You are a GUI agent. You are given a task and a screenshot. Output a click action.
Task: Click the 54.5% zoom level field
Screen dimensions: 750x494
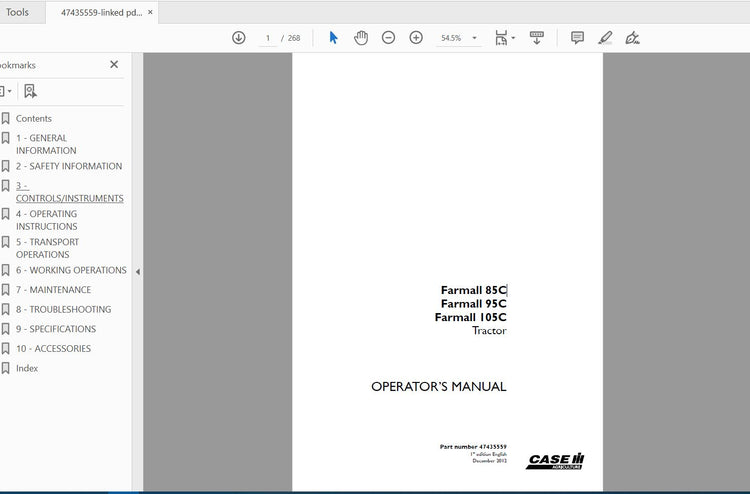[451, 38]
